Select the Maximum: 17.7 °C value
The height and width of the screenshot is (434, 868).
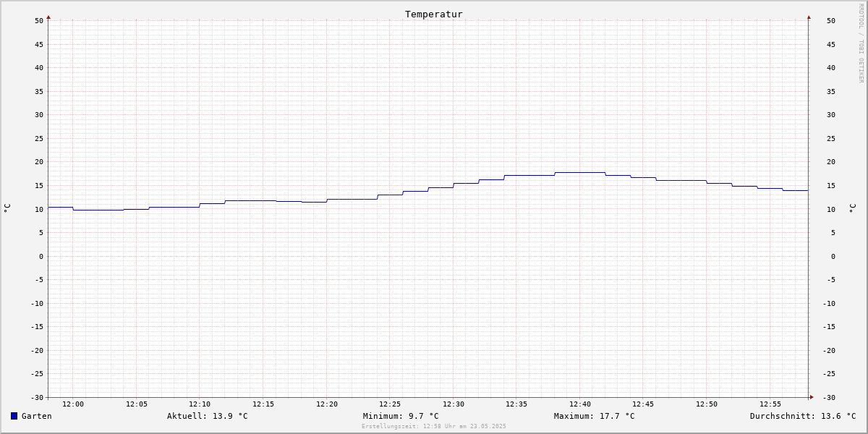595,416
